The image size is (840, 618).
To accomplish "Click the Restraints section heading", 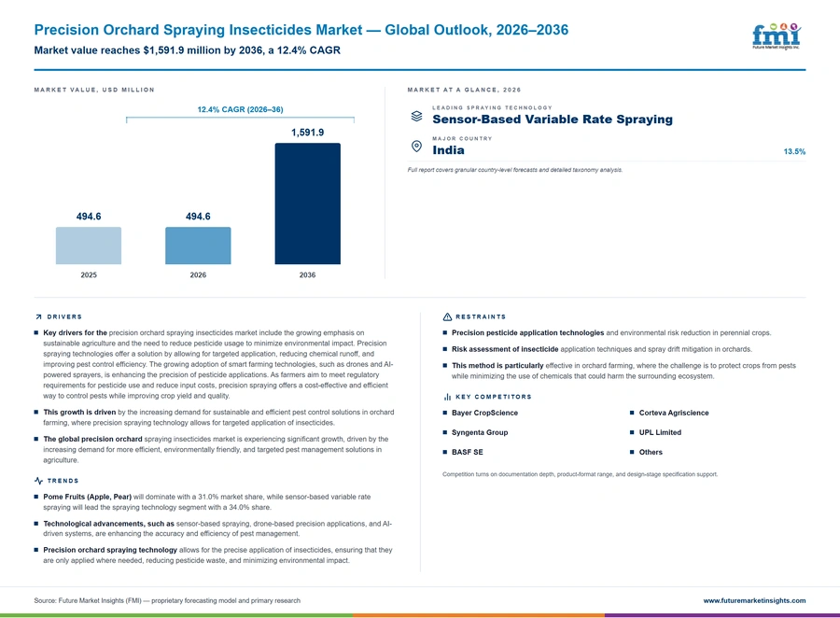I will click(481, 316).
